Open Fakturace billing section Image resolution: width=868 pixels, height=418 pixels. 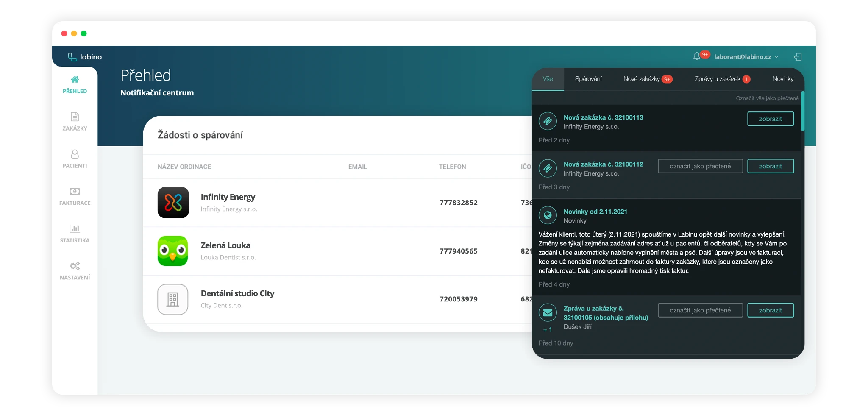pyautogui.click(x=75, y=197)
